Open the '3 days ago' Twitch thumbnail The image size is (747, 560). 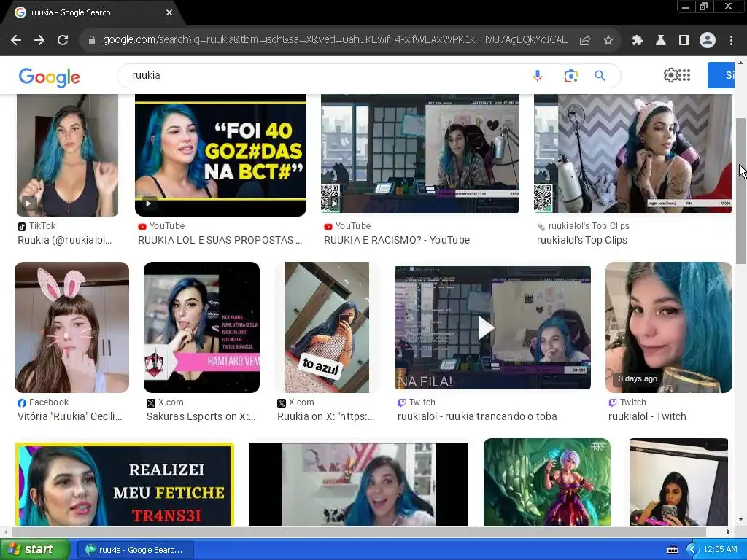click(669, 327)
